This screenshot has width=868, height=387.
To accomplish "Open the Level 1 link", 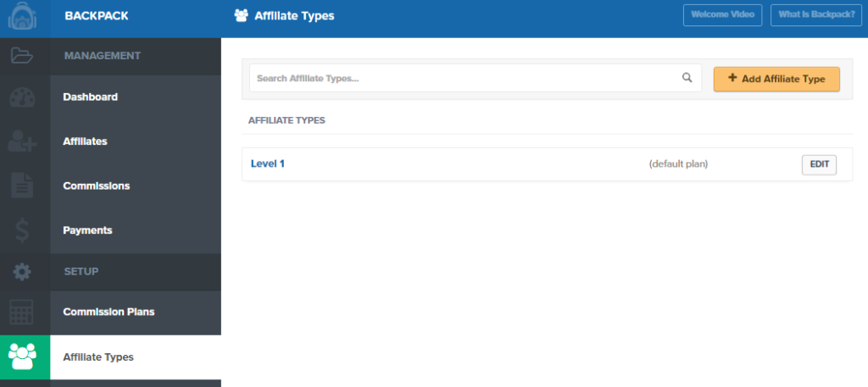I will click(267, 163).
